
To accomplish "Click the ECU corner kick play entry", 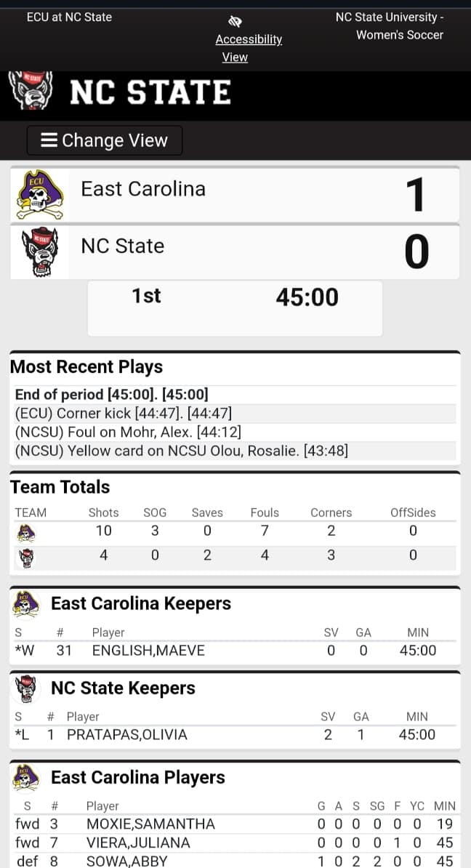I will point(124,414).
